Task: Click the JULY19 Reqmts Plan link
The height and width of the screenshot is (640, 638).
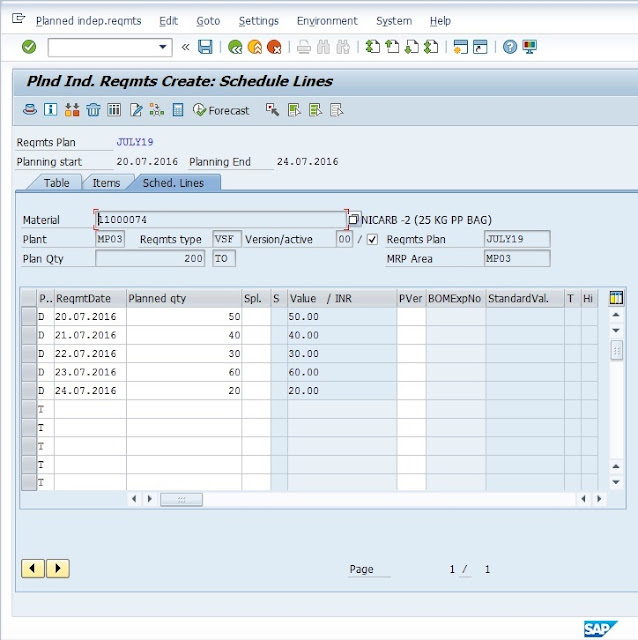Action: 135,142
